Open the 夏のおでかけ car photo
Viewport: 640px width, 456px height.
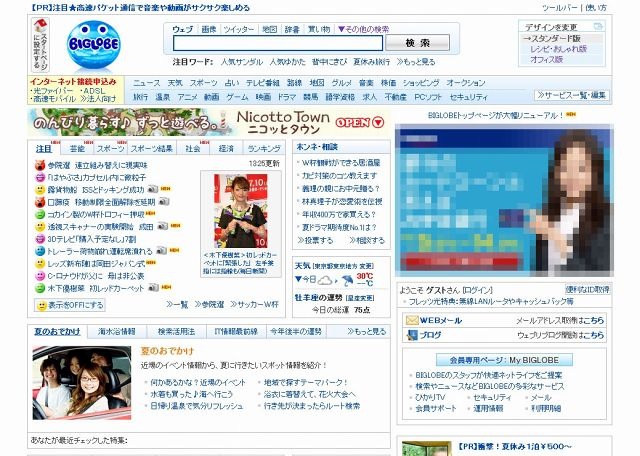(x=82, y=383)
